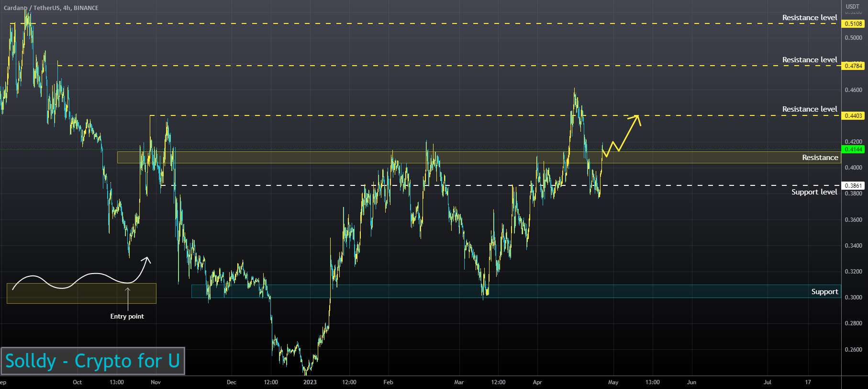
Task: Click the Jun date on time axis
Action: (x=691, y=382)
